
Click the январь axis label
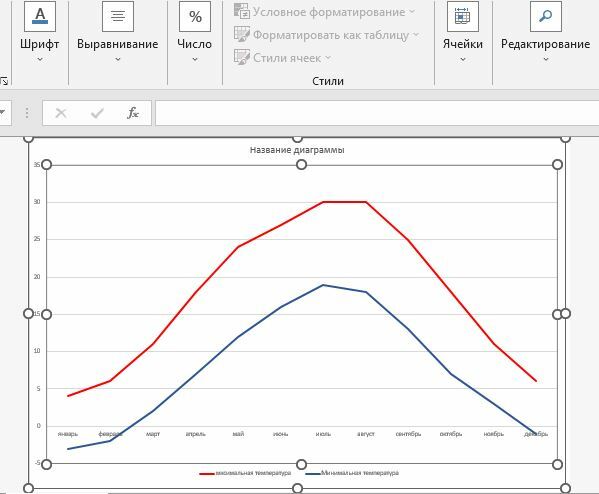click(x=68, y=434)
